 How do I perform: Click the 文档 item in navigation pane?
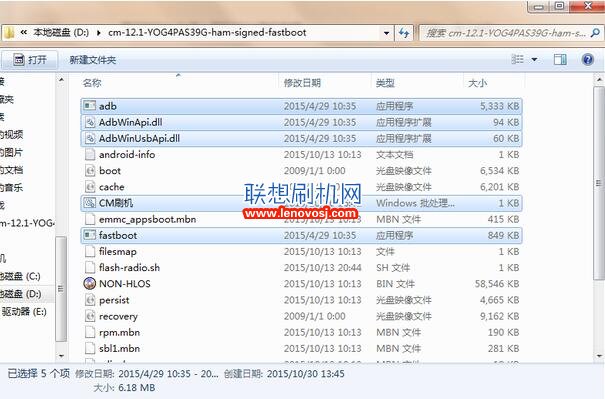pos(11,170)
